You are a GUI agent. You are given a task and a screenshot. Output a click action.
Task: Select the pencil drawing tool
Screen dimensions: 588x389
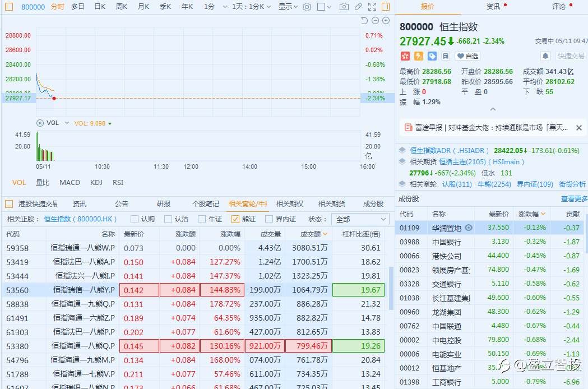[358, 7]
